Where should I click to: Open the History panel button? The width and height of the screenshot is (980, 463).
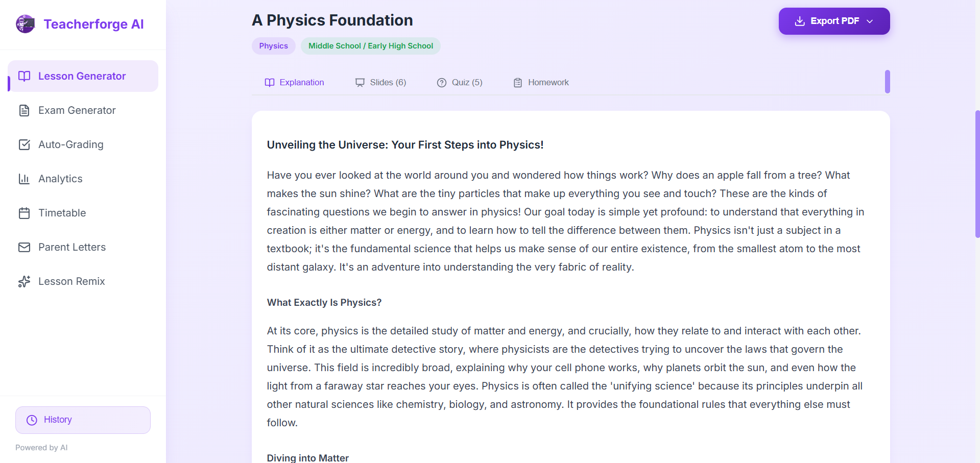click(x=83, y=420)
